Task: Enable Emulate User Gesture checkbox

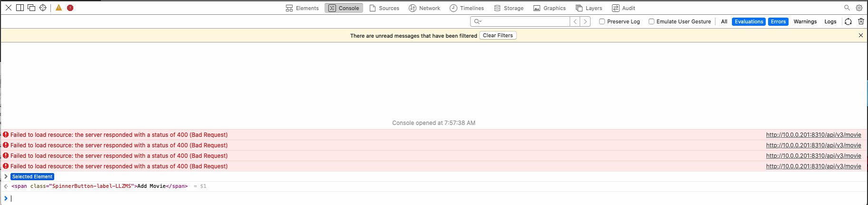Action: pos(651,21)
